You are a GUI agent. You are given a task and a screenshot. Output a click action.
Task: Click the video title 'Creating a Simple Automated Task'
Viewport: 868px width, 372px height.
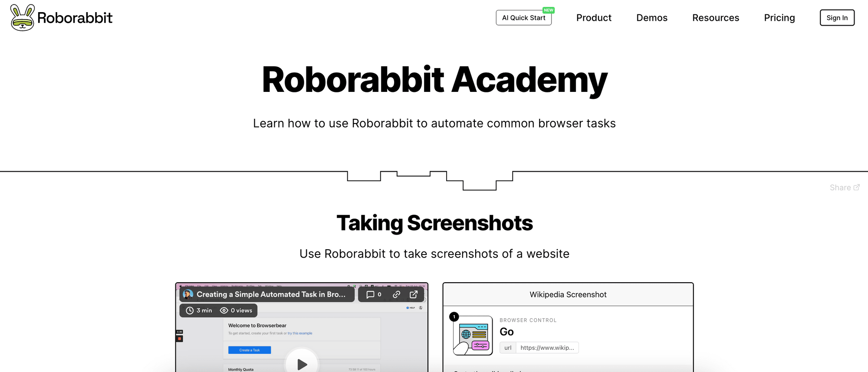[271, 294]
